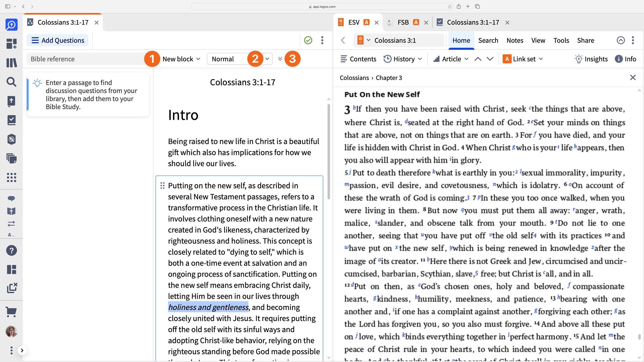This screenshot has width=644, height=362.
Task: Open the Library books icon
Action: [11, 63]
